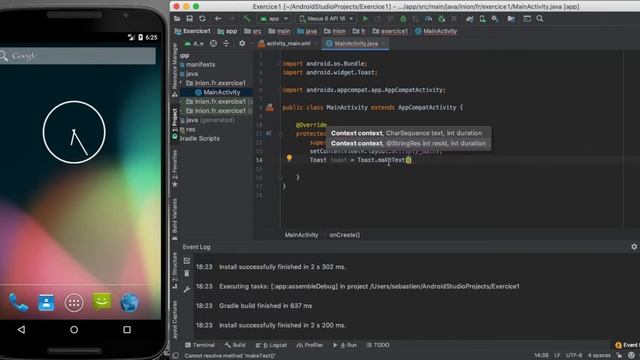The image size is (640, 360).
Task: Toggle the Favorites side tool window
Action: coord(175,168)
